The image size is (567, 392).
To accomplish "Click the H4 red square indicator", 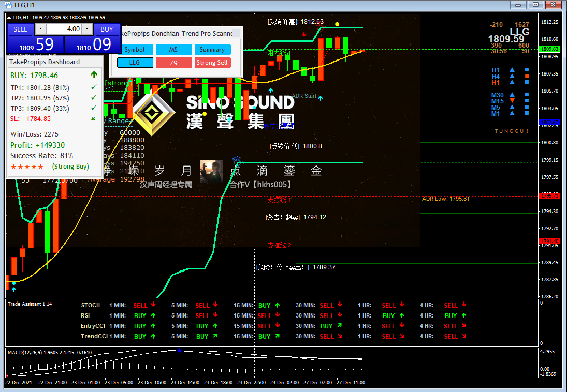I will tap(527, 76).
